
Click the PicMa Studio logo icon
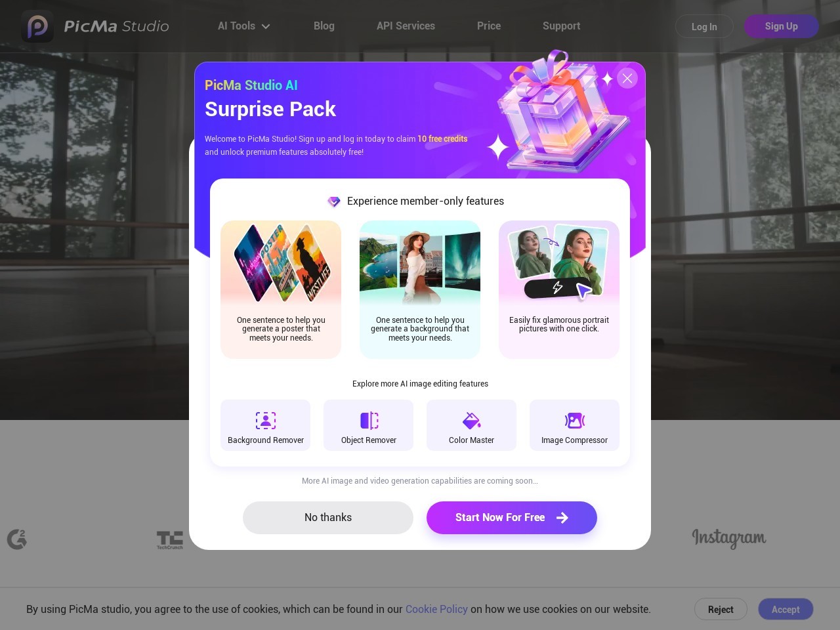click(37, 26)
